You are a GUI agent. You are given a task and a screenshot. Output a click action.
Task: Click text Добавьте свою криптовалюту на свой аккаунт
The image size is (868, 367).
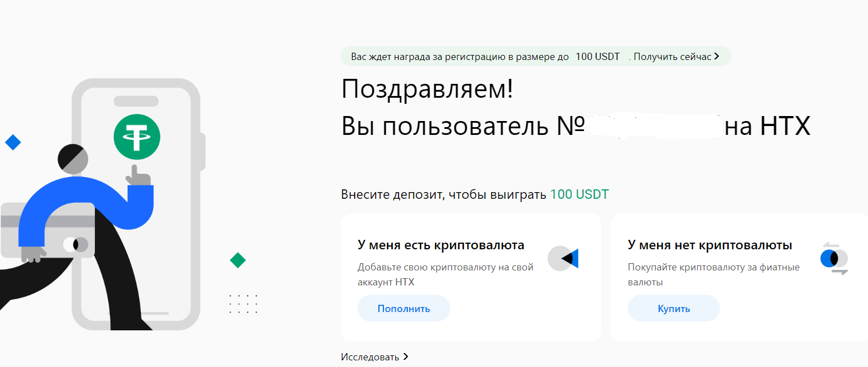click(445, 275)
